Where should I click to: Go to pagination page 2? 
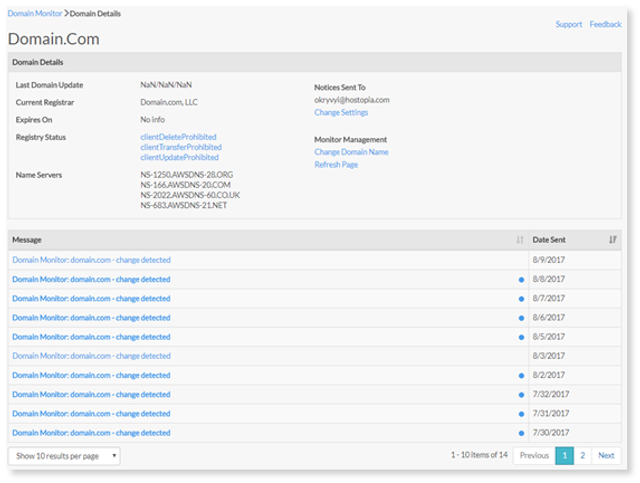tap(582, 455)
